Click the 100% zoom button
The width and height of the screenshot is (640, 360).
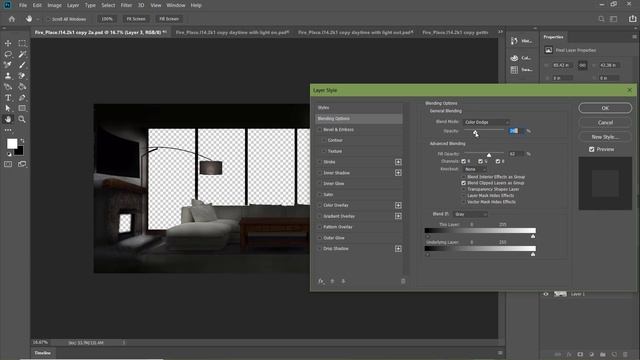tap(107, 19)
